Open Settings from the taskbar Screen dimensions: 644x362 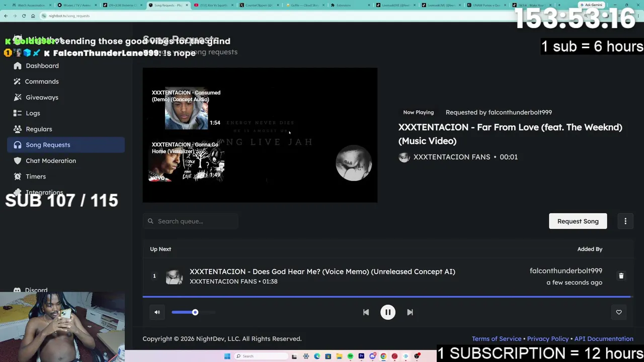coord(306,356)
